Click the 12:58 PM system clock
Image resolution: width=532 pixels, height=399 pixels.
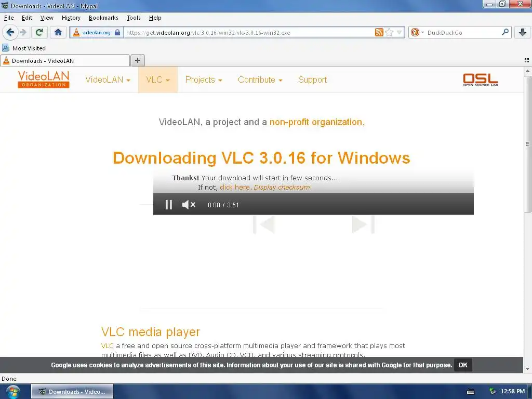(513, 392)
